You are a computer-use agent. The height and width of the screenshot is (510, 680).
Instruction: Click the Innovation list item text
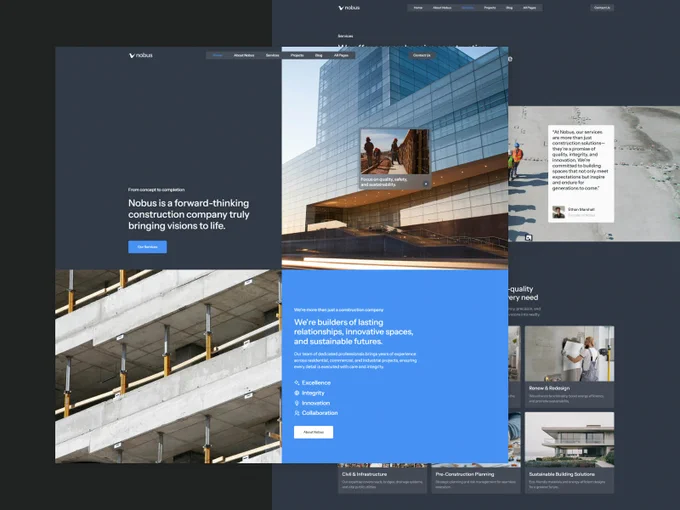click(x=316, y=403)
